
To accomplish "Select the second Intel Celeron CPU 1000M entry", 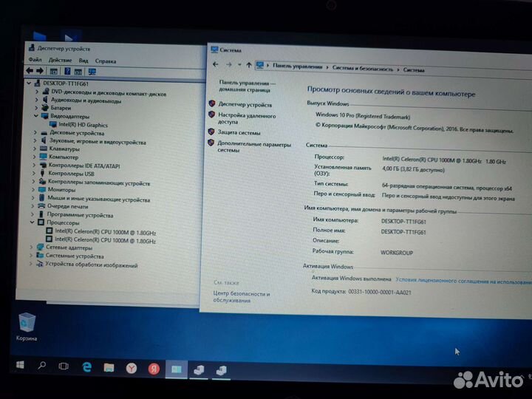I will (105, 240).
